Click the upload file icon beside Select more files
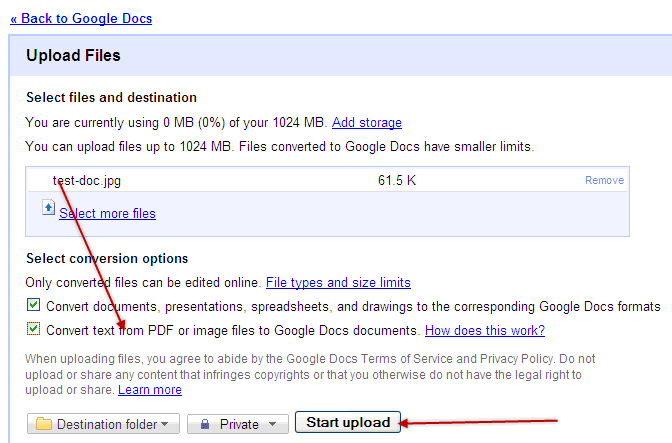This screenshot has width=672, height=443. point(48,208)
